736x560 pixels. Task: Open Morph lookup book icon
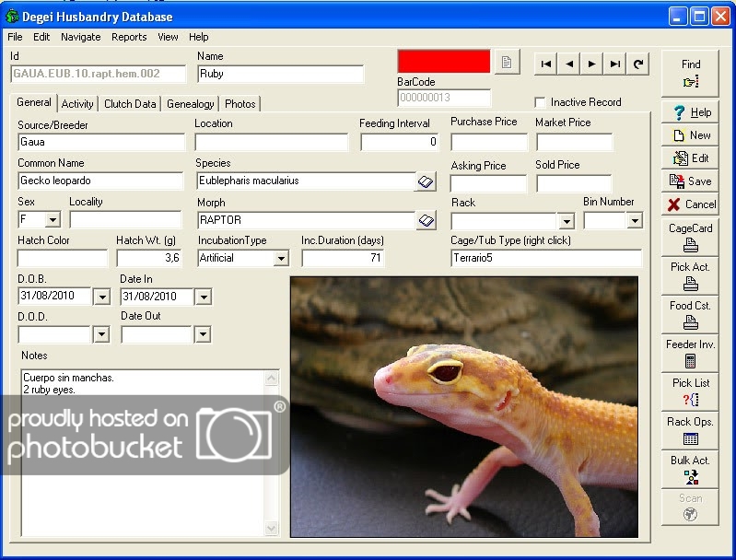(426, 221)
